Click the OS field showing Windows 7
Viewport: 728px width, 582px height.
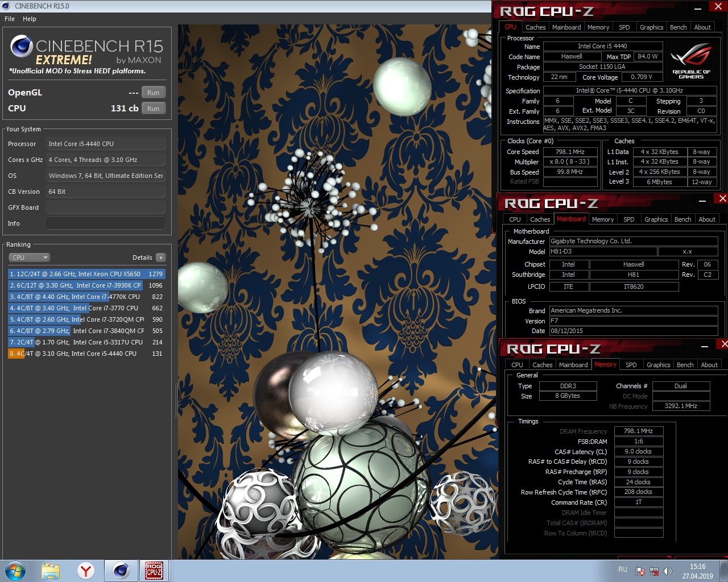tap(106, 176)
